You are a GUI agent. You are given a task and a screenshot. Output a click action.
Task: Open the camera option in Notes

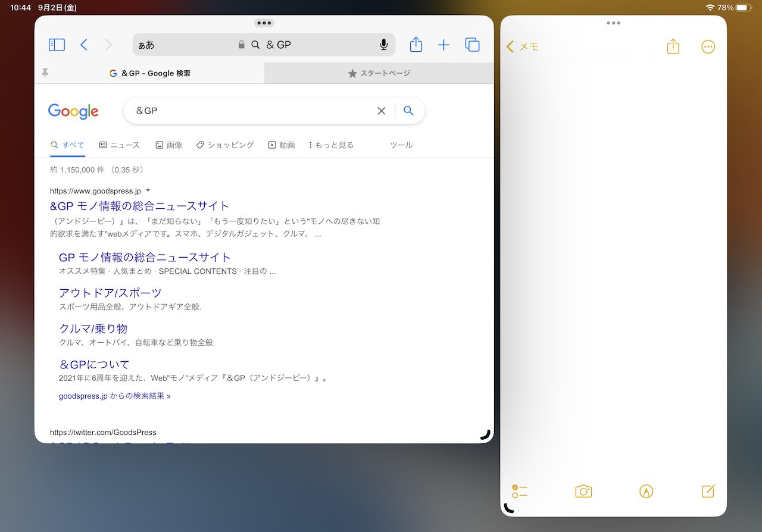click(x=583, y=491)
